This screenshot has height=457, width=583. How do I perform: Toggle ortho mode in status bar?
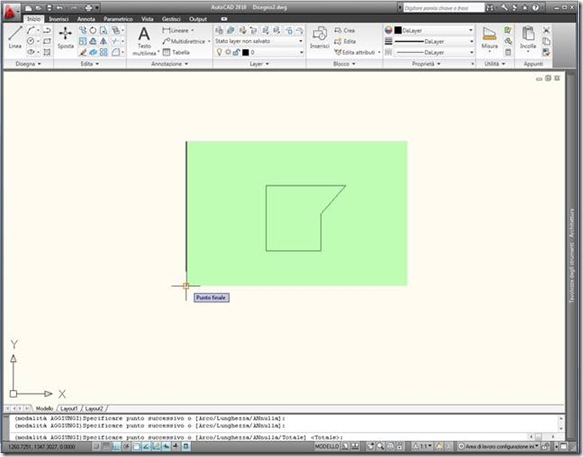(116, 446)
